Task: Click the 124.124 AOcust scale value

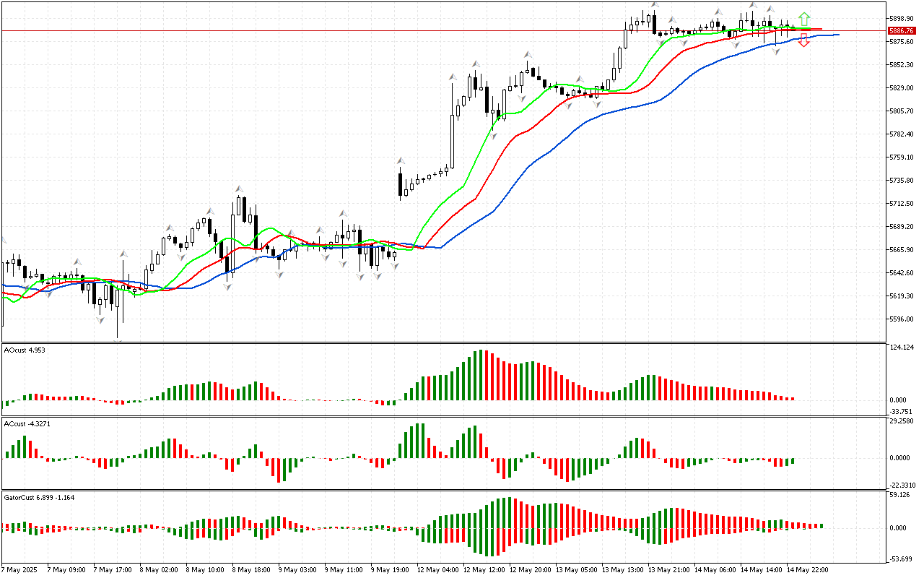Action: click(x=901, y=348)
